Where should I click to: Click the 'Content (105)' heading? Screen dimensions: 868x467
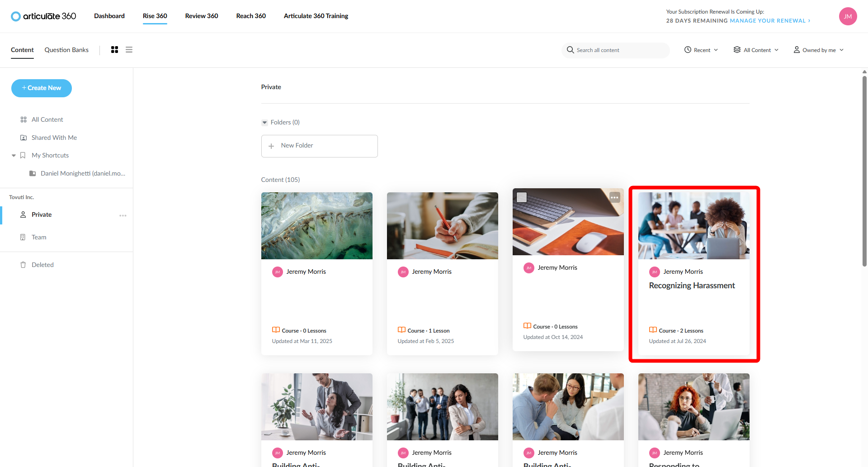[x=280, y=180]
